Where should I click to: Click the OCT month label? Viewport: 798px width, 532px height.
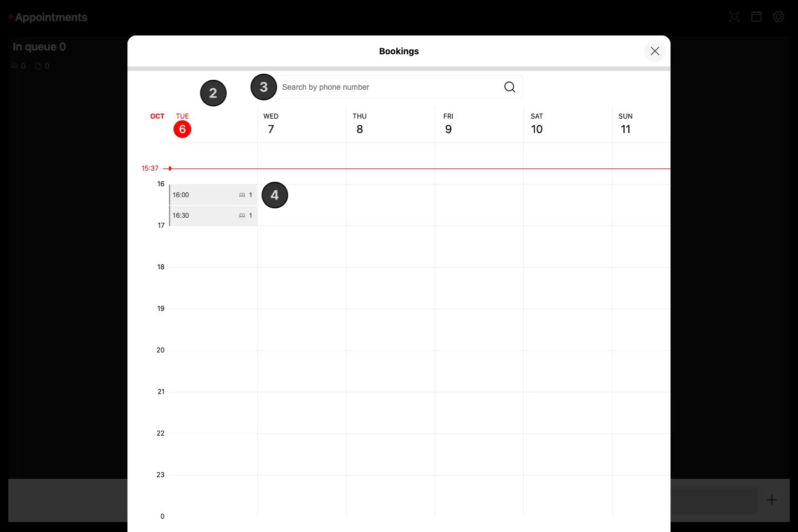[157, 116]
